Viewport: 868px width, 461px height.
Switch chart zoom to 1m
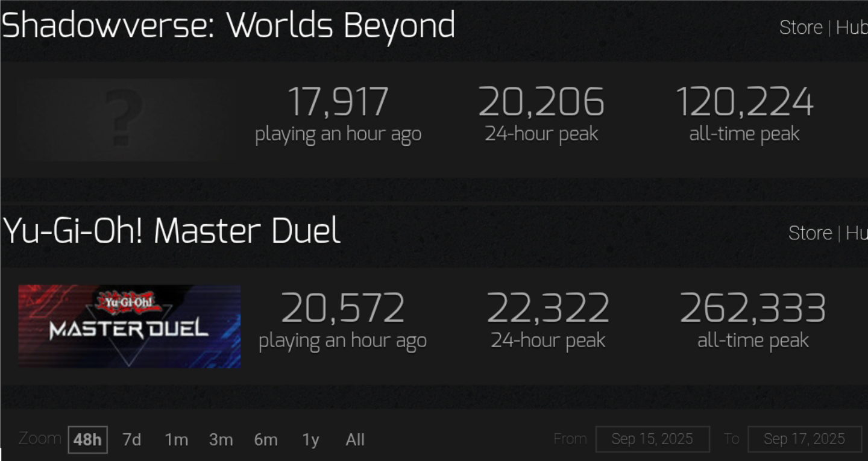176,439
